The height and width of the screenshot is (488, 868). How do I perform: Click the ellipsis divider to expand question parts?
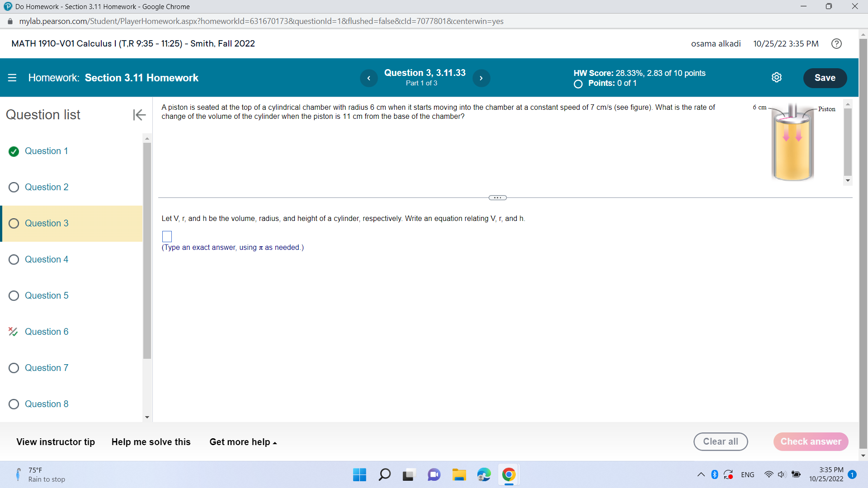[x=497, y=197]
